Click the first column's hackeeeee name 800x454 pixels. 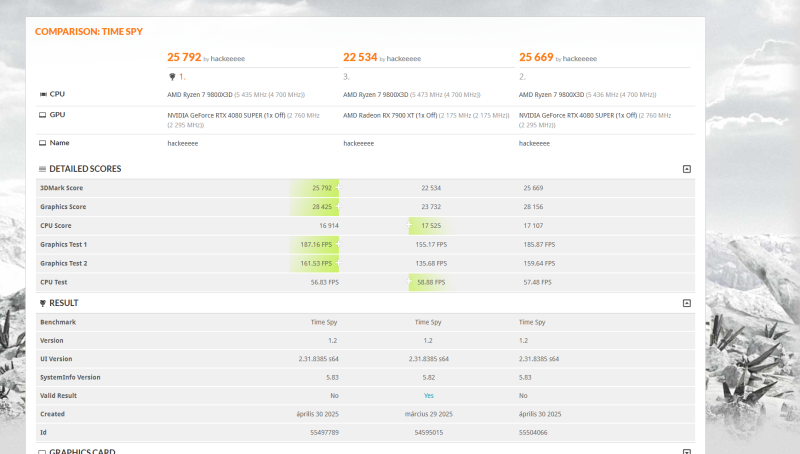(183, 143)
